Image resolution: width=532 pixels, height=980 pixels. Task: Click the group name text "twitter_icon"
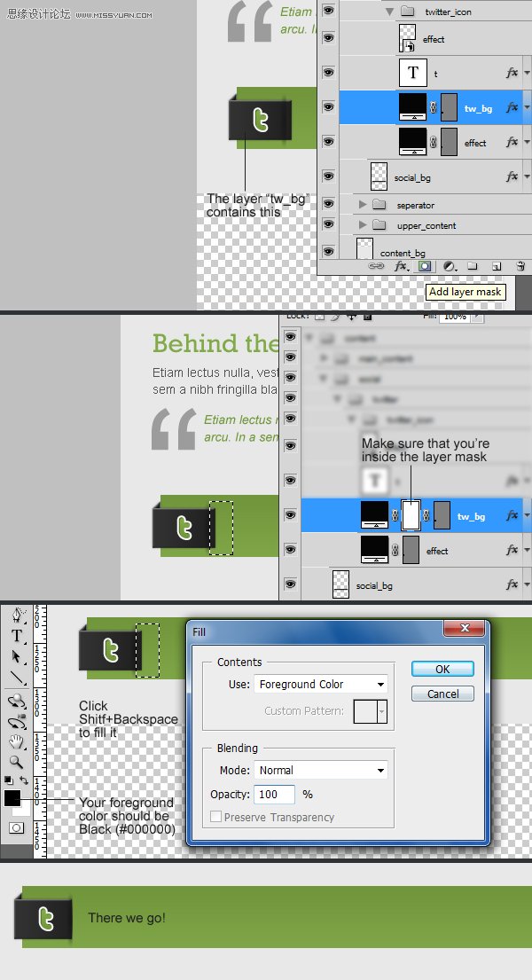[x=449, y=12]
